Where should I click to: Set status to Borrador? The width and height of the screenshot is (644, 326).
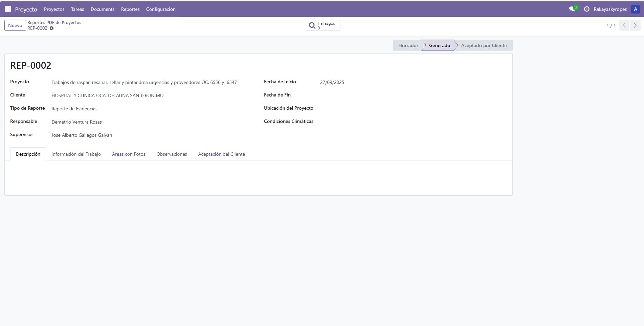coord(408,45)
